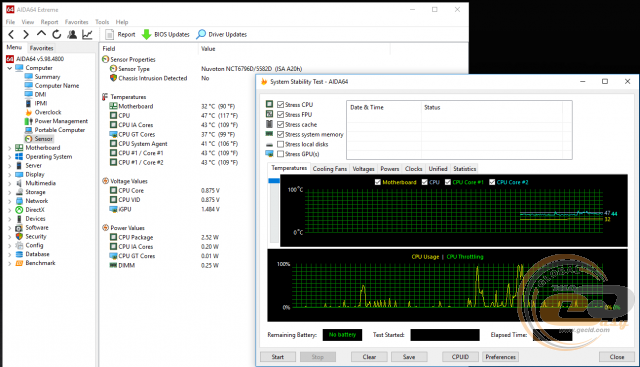Image resolution: width=640 pixels, height=367 pixels.
Task: Click the Driver Updates magnifier icon
Action: 201,34
